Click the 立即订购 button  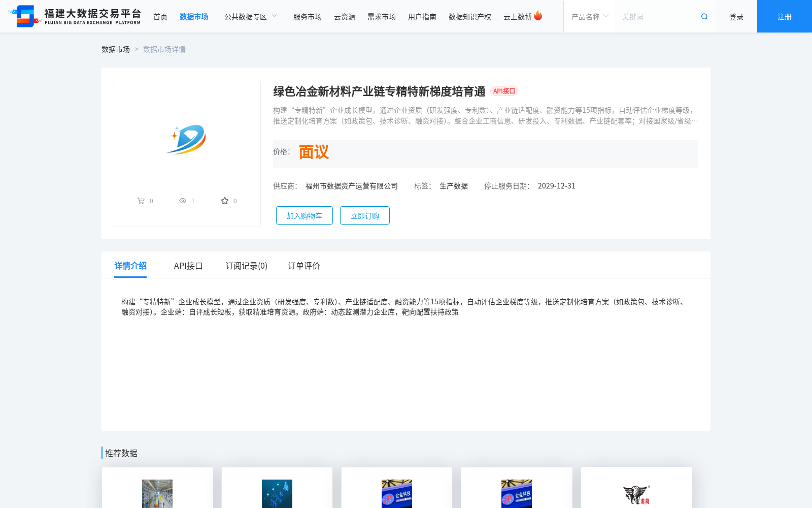click(365, 215)
